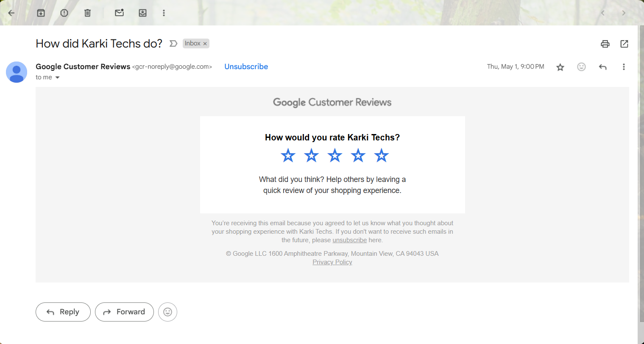Archive this email

tap(41, 13)
